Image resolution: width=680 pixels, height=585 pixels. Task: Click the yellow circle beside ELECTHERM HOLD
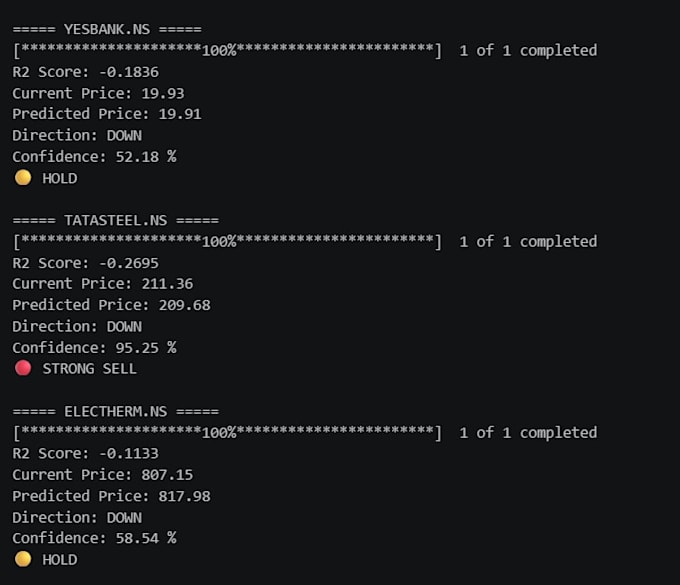pos(23,559)
